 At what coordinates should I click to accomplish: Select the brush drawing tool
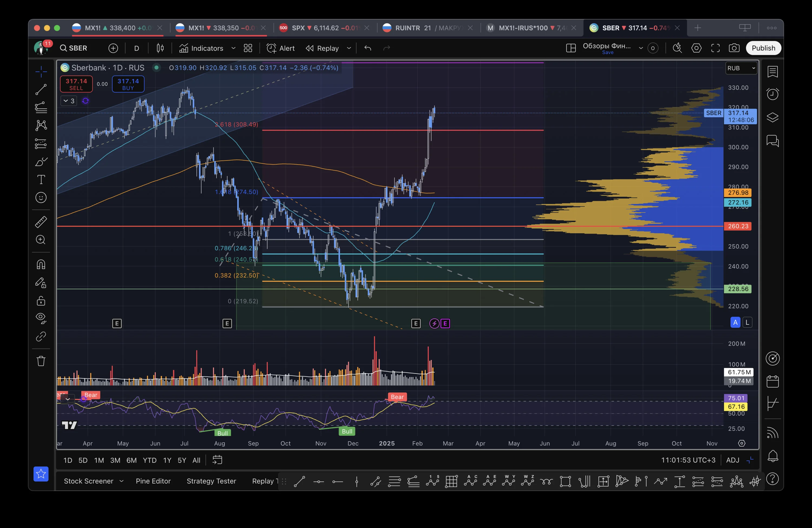point(41,162)
